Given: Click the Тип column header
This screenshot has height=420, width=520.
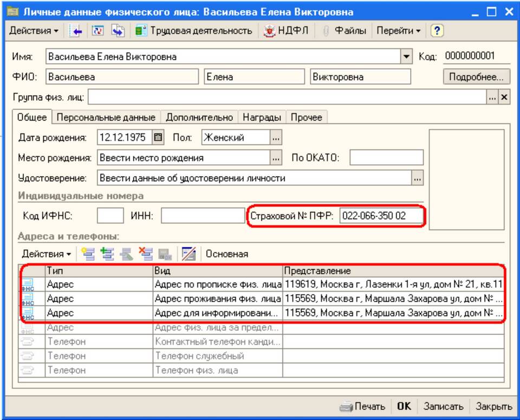Looking at the screenshot, I should (x=99, y=271).
